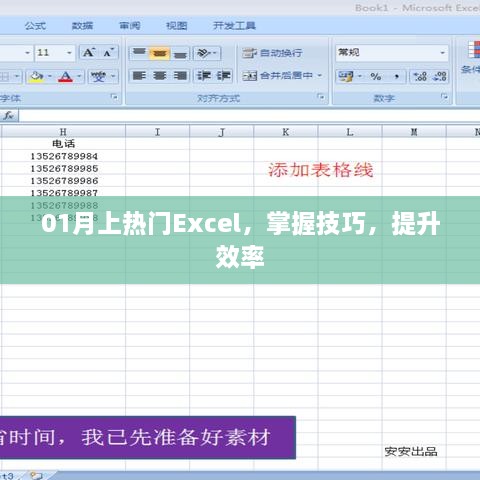Click the 电话 header cell

[63, 144]
